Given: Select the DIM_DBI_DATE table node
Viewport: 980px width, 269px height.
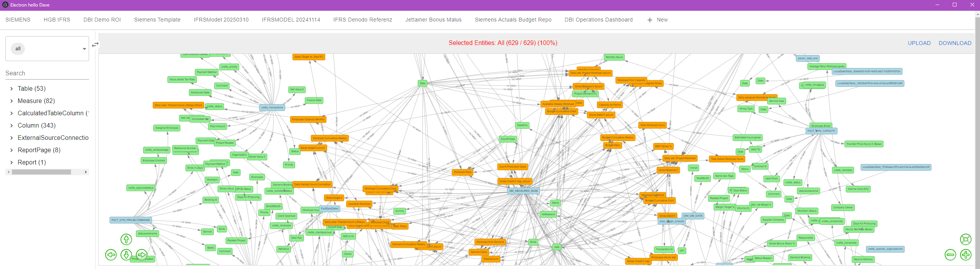Looking at the screenshot, I should click(x=693, y=216).
